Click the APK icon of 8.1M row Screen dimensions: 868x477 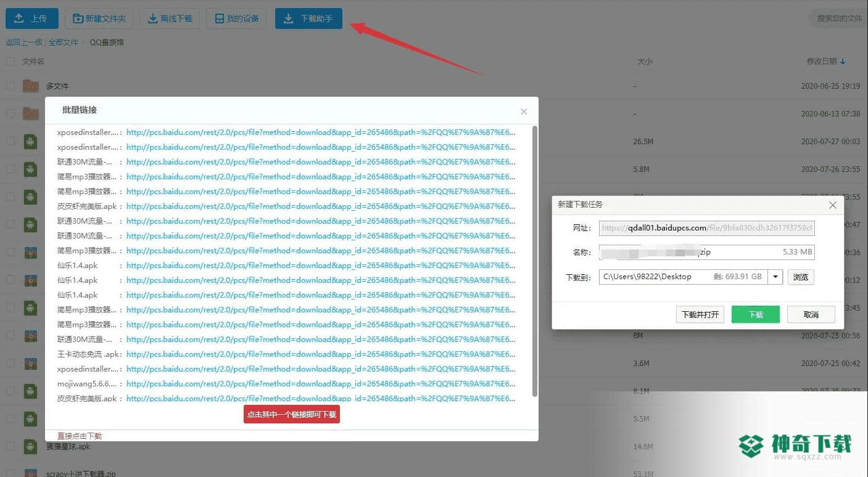tap(30, 391)
